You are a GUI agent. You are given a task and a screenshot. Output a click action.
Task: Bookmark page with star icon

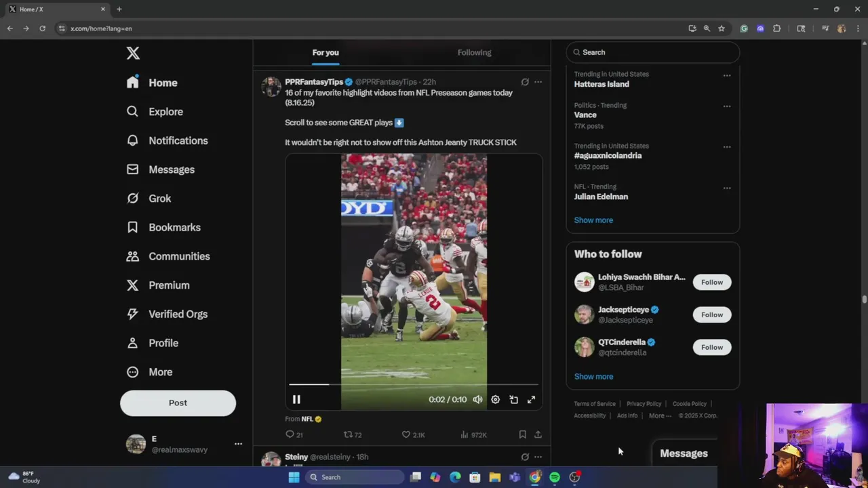[x=722, y=28]
